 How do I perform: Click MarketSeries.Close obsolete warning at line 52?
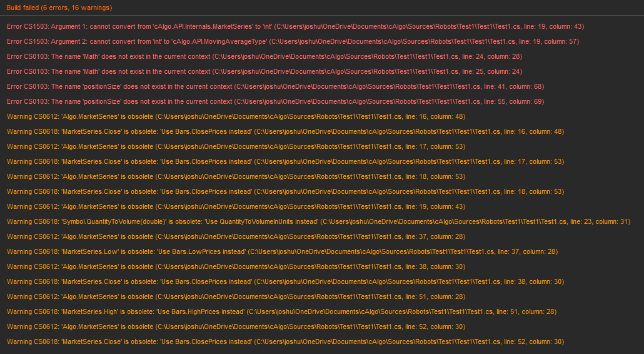(x=285, y=341)
